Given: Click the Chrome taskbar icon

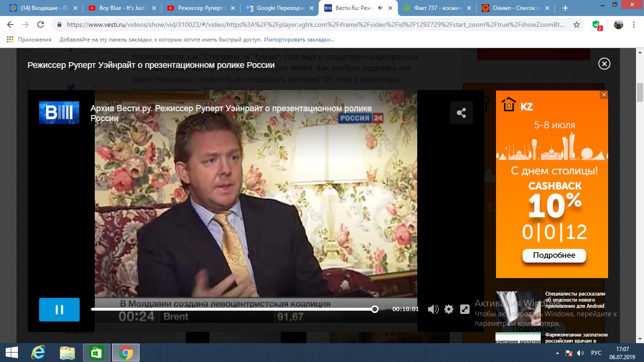Looking at the screenshot, I should 125,352.
